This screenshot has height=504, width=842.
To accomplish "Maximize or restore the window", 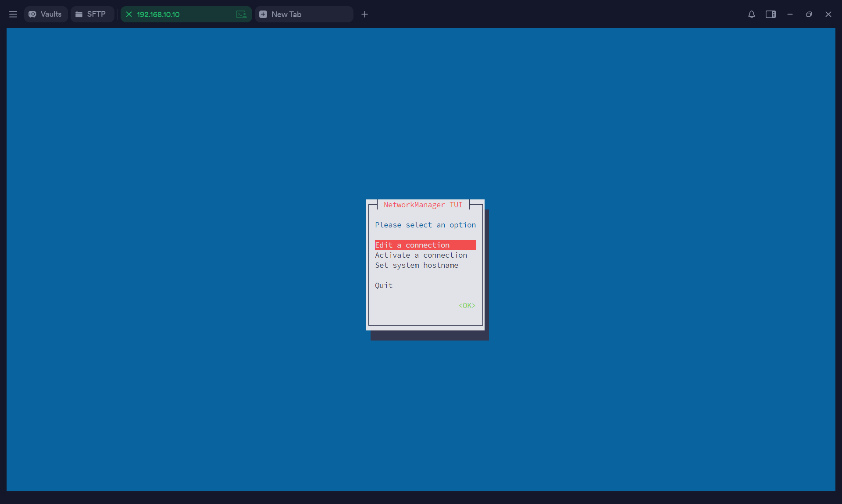I will click(x=809, y=14).
